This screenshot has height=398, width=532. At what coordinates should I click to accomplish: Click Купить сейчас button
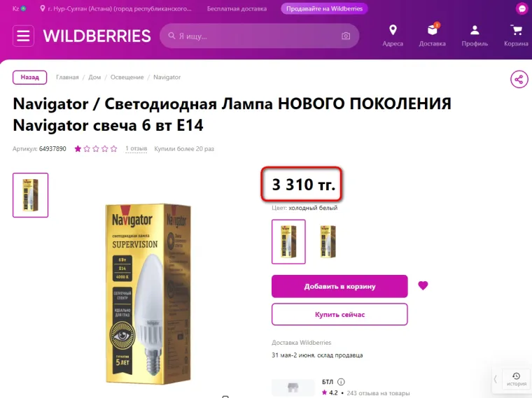pyautogui.click(x=339, y=315)
